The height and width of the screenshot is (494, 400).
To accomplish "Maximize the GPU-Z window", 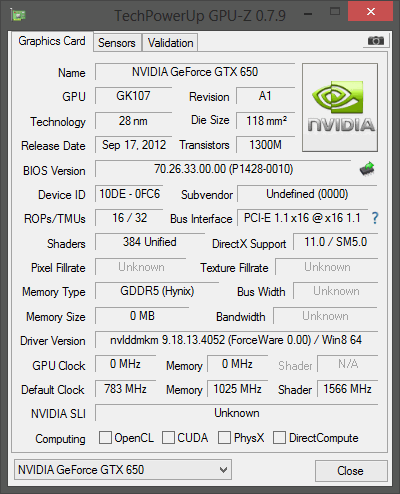I will 335,12.
